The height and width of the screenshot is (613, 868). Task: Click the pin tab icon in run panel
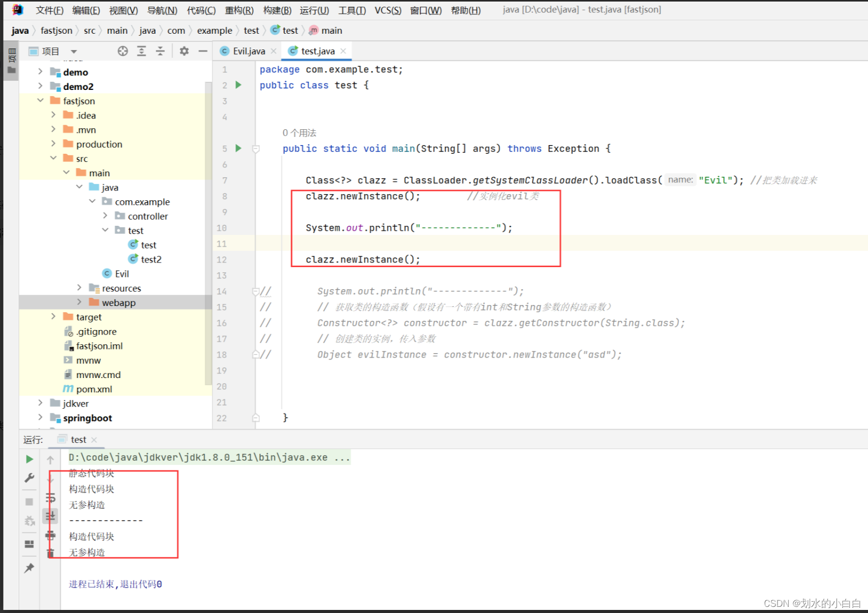30,568
